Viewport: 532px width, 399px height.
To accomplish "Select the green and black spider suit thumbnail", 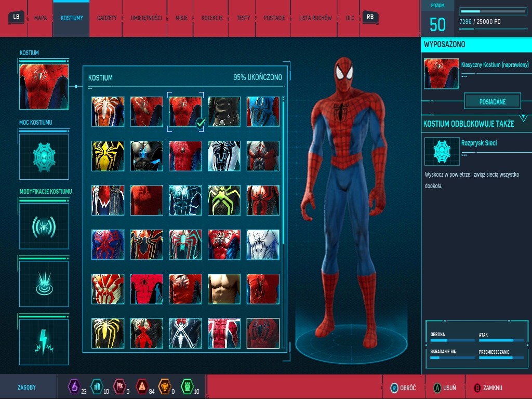I will click(x=224, y=200).
